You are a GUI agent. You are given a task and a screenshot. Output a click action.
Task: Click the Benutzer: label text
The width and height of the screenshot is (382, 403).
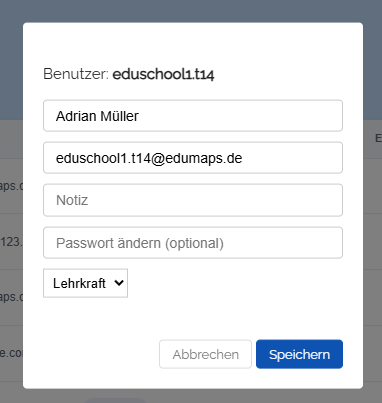(76, 74)
